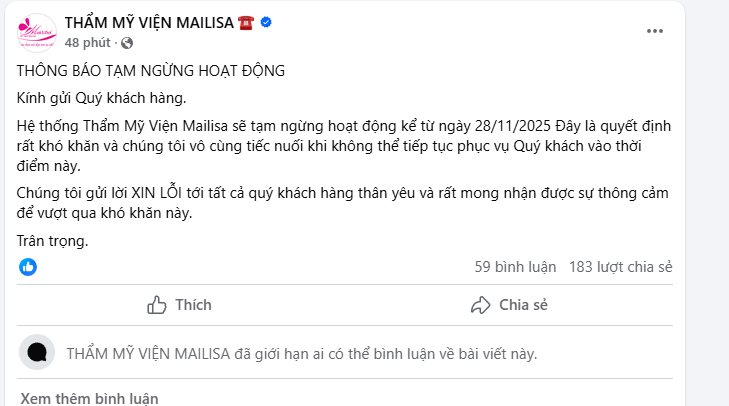The width and height of the screenshot is (729, 406).
Task: Click the Mailisa page profile avatar
Action: tap(37, 32)
